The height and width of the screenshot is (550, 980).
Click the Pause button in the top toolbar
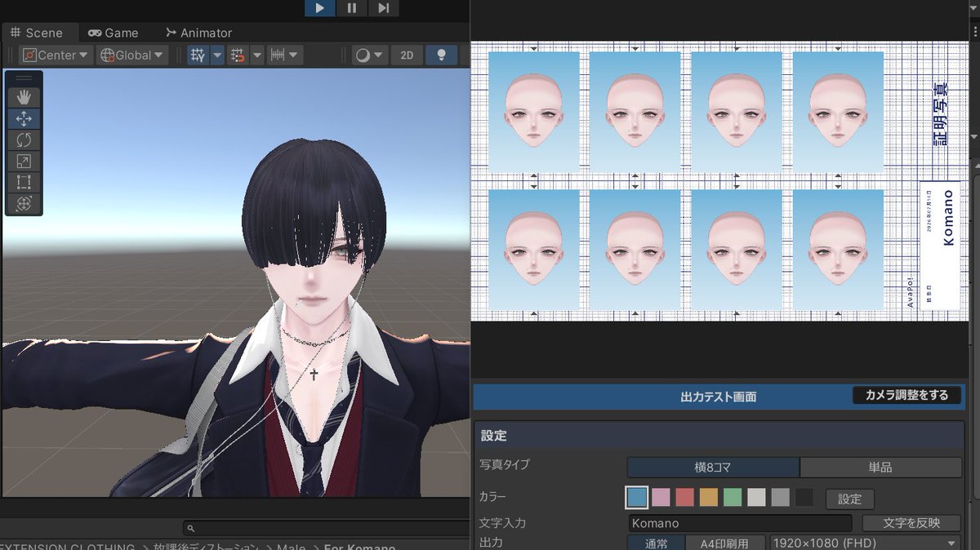tap(351, 8)
